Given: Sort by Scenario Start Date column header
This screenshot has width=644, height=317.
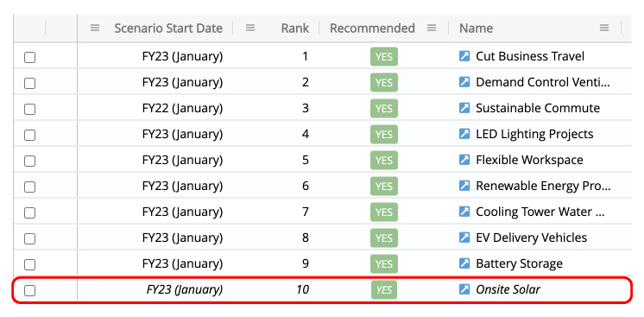Looking at the screenshot, I should tap(168, 28).
